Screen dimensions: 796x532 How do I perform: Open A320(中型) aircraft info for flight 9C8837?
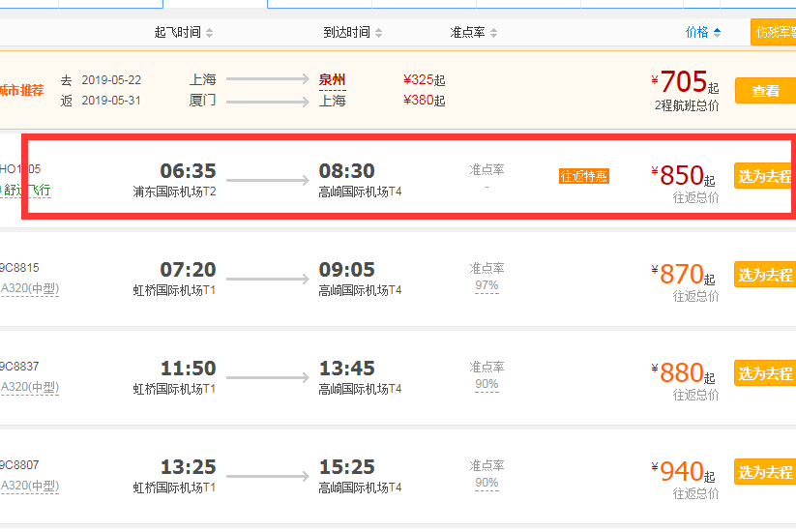(30, 387)
